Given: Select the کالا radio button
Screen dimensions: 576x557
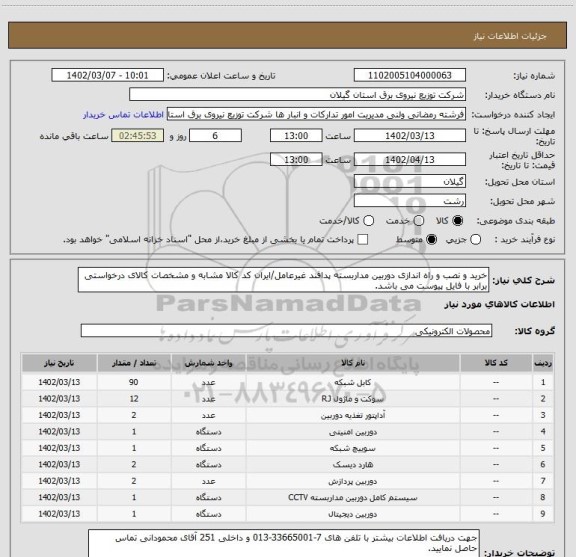Looking at the screenshot, I should tap(458, 221).
